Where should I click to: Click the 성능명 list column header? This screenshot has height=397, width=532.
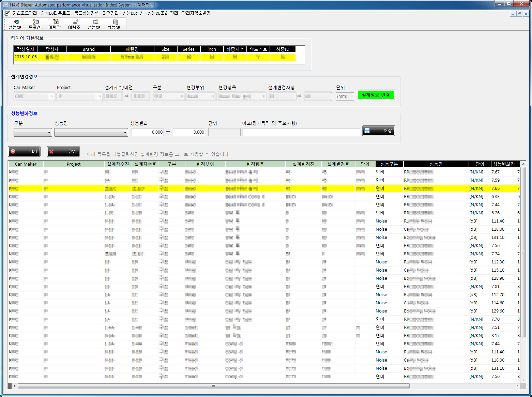pos(436,164)
